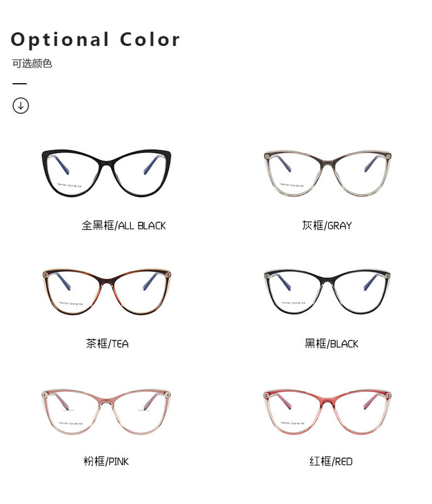Click the short black divider line
Viewport: 432px width, 504px height.
20,84
